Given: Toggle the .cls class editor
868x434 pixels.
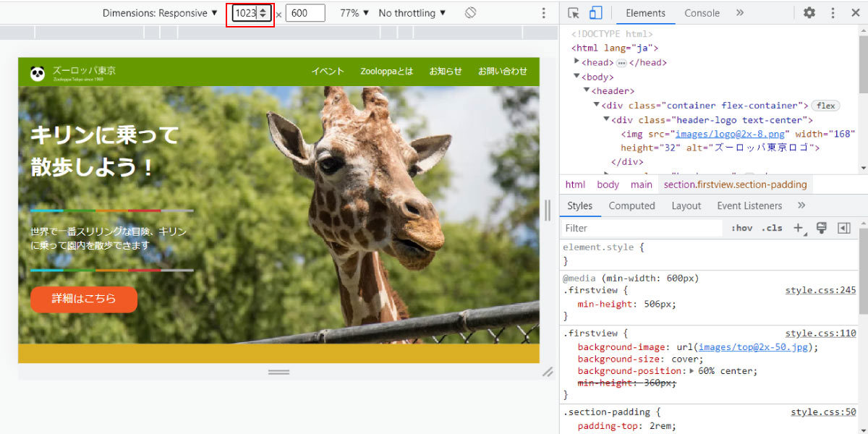Looking at the screenshot, I should point(772,228).
